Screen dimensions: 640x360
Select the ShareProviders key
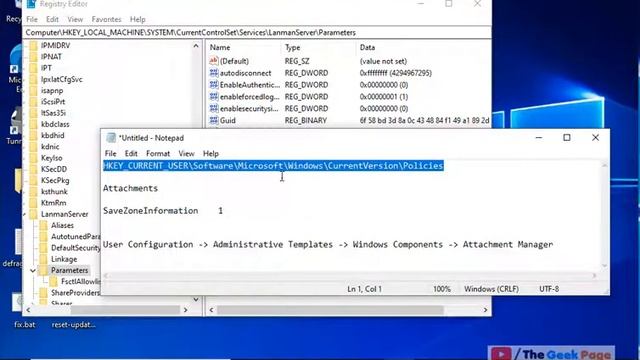click(75, 293)
